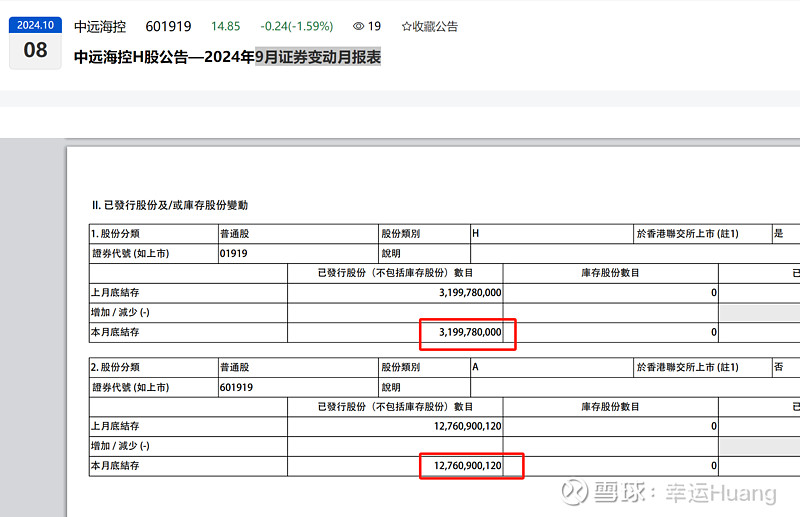Click 本月底結存 value 3,199,780,000
This screenshot has width=800, height=517.
point(470,332)
